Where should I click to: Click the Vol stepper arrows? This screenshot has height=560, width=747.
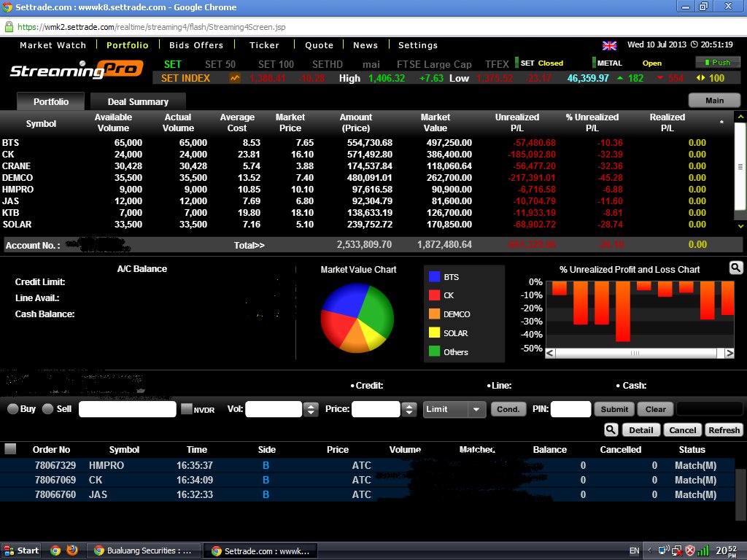[311, 409]
